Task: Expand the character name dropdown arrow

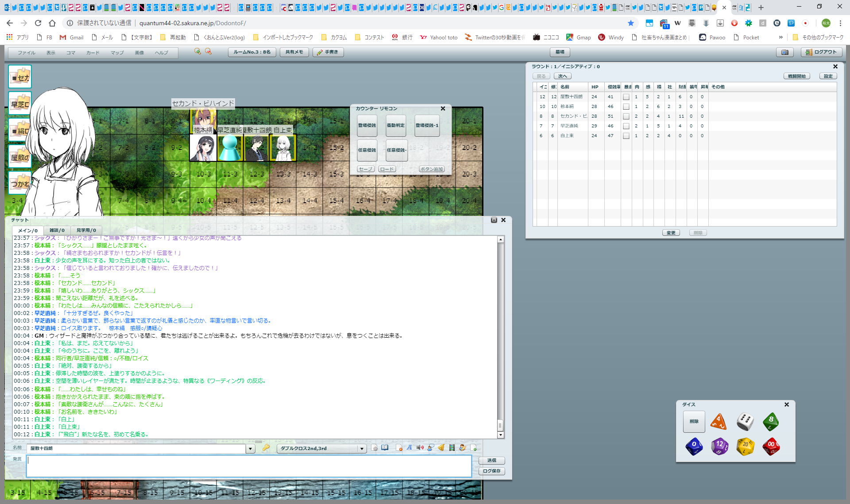Action: tap(250, 449)
